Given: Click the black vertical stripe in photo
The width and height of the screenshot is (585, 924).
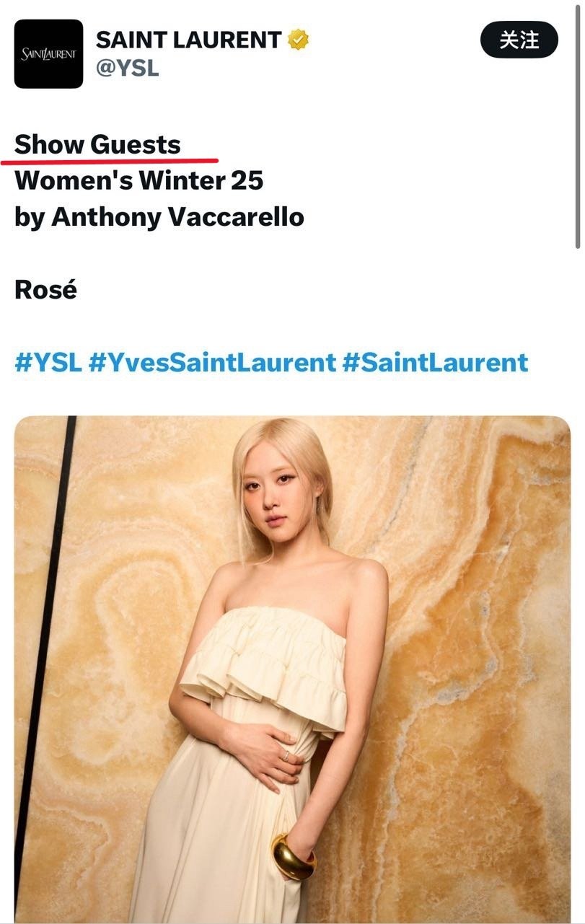Looking at the screenshot, I should 45,649.
